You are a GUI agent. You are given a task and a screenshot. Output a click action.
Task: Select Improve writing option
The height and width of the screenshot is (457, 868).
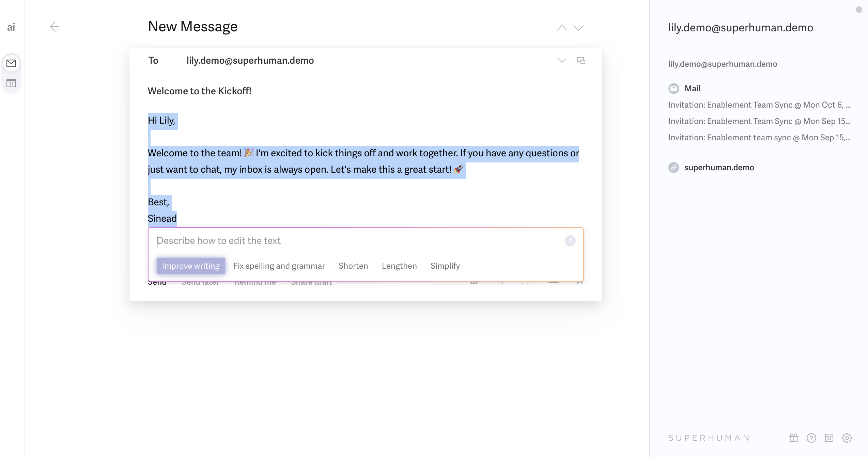click(x=191, y=266)
